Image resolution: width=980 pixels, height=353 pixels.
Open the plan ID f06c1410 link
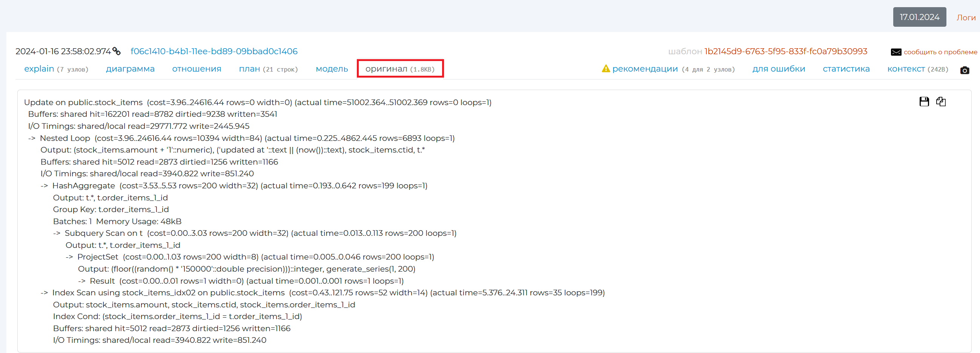coord(214,51)
